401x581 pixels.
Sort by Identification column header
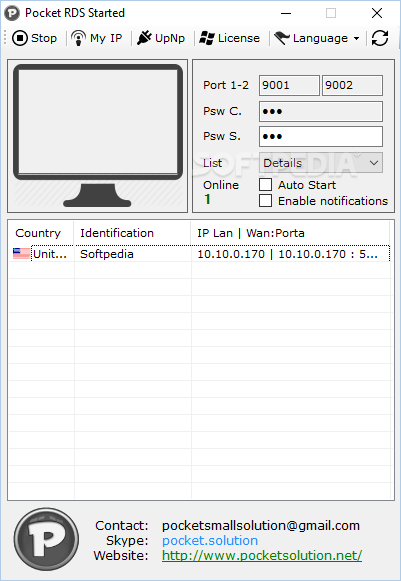132,233
